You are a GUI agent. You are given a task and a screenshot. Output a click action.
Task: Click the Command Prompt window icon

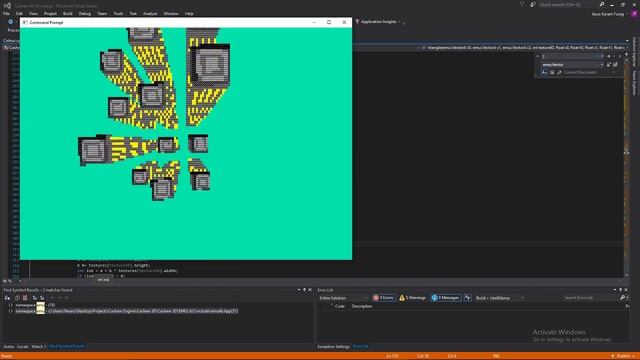(25, 22)
